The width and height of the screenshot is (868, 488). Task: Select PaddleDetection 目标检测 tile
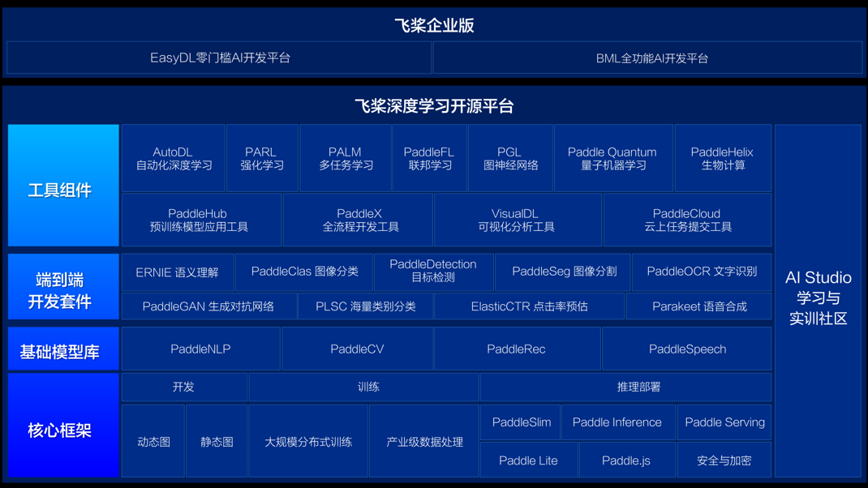(x=433, y=272)
